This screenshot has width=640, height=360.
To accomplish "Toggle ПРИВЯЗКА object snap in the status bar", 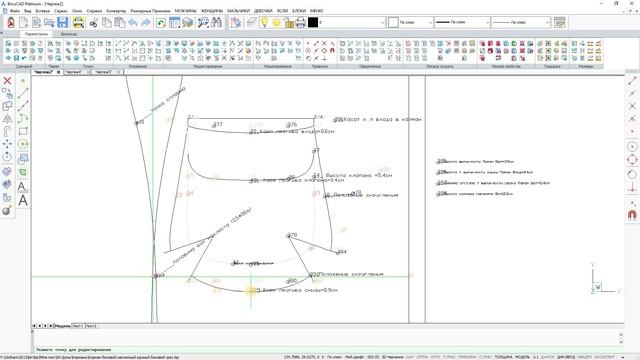I will point(467,357).
